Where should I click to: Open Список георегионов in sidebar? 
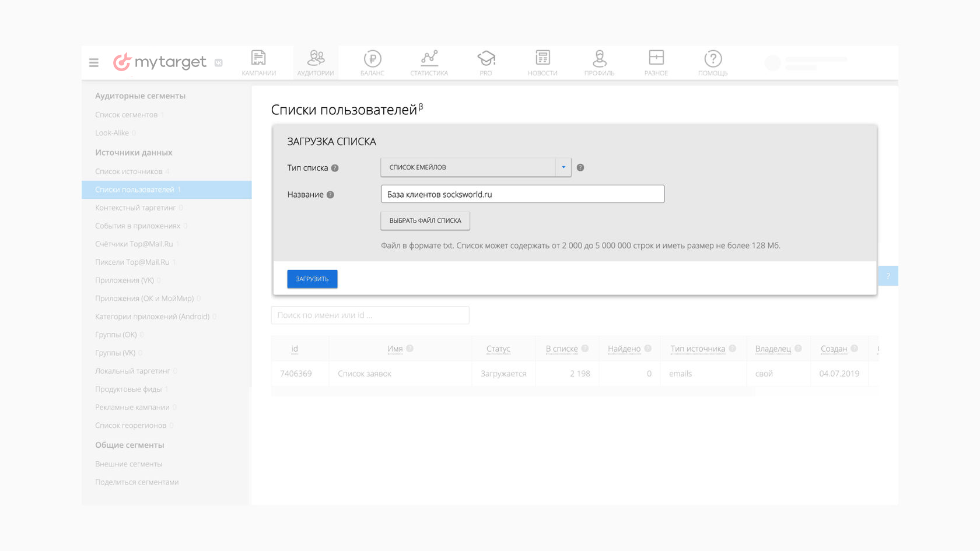pos(131,425)
